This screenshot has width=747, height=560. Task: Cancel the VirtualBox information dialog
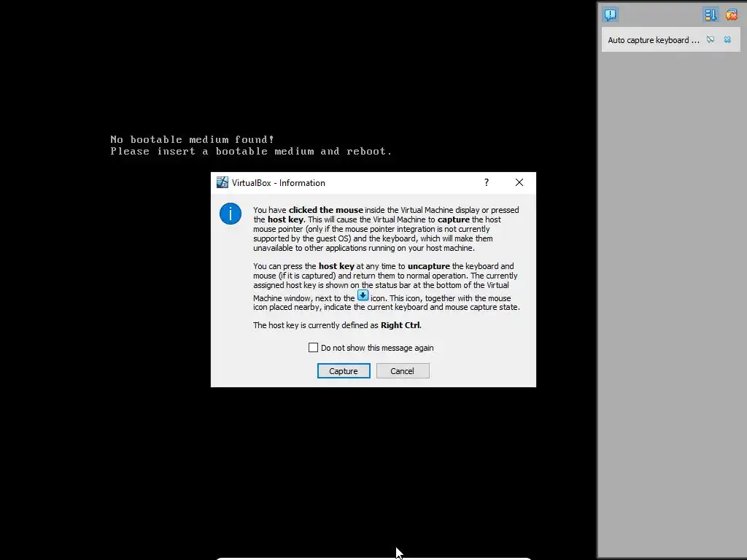[403, 371]
